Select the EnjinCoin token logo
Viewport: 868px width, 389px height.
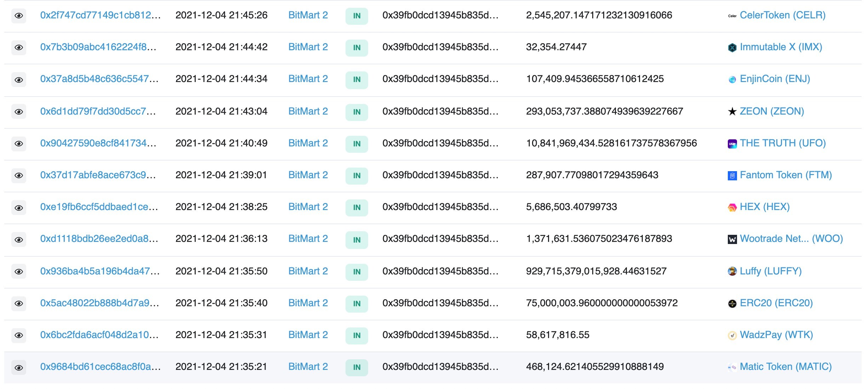point(732,80)
